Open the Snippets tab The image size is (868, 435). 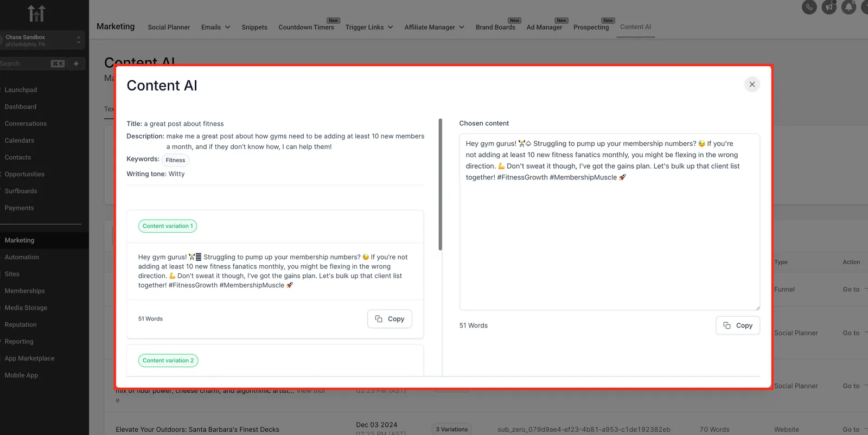pyautogui.click(x=254, y=27)
